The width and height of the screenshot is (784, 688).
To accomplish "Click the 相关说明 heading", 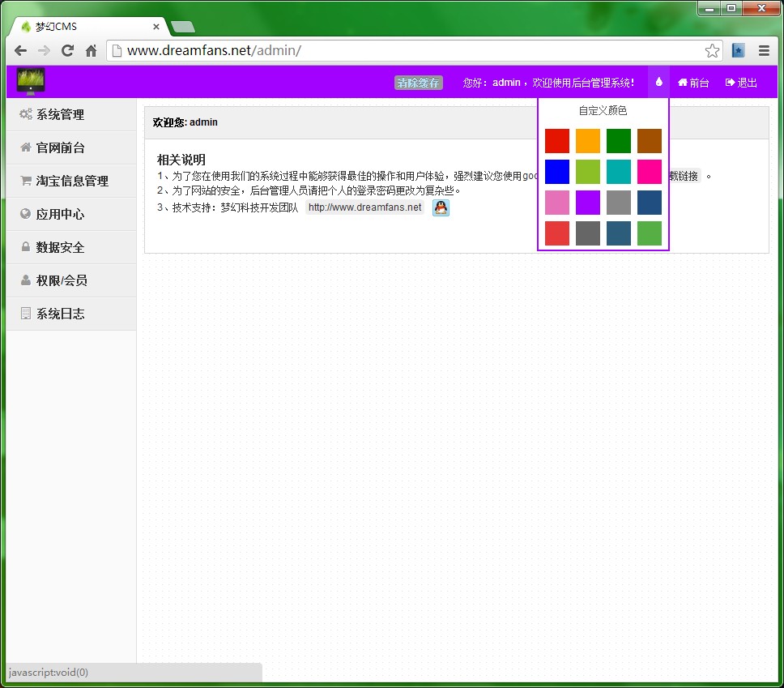I will coord(181,160).
